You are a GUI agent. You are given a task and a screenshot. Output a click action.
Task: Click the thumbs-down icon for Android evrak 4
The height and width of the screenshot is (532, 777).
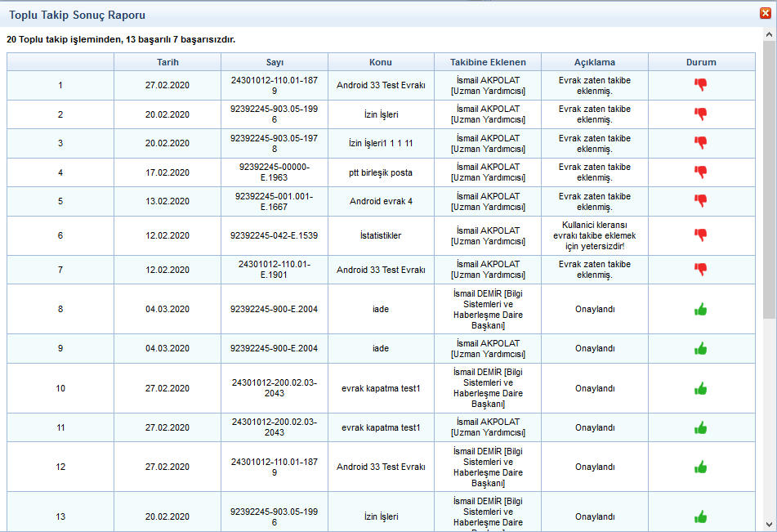pos(700,201)
